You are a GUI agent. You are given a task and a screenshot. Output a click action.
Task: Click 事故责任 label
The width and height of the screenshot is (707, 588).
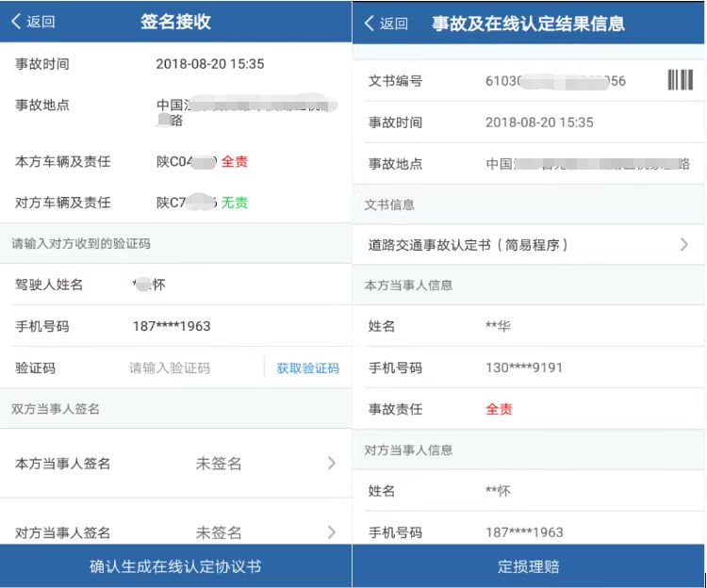coord(395,409)
